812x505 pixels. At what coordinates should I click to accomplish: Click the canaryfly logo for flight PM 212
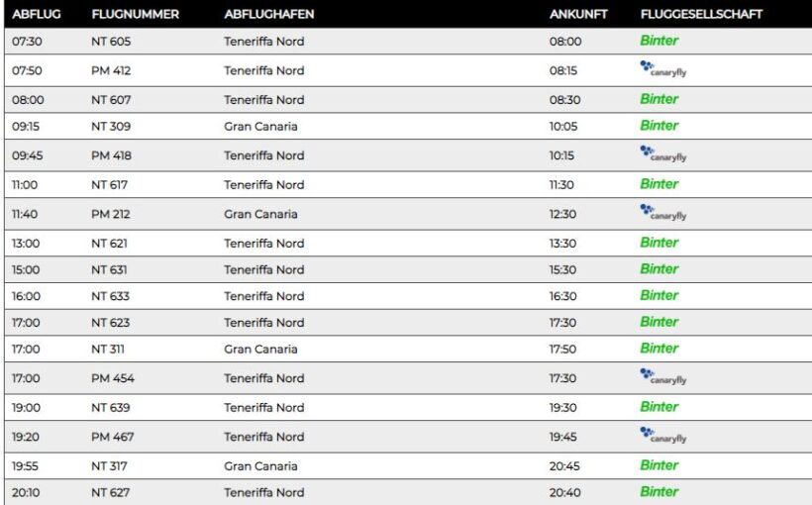tap(663, 213)
